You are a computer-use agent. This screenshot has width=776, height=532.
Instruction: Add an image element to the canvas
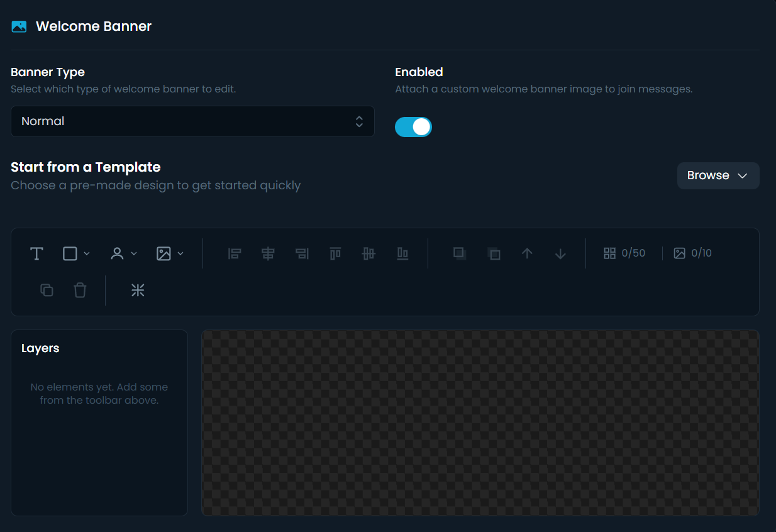pos(164,253)
